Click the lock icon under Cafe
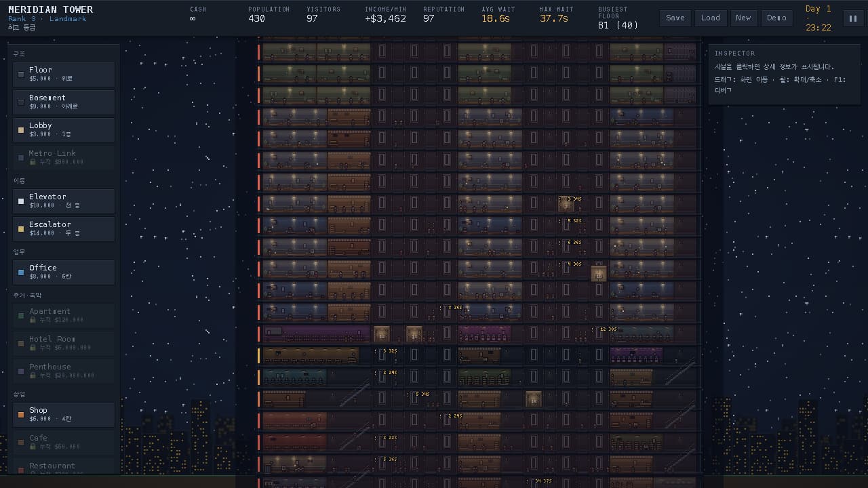The height and width of the screenshot is (488, 868). (x=32, y=447)
